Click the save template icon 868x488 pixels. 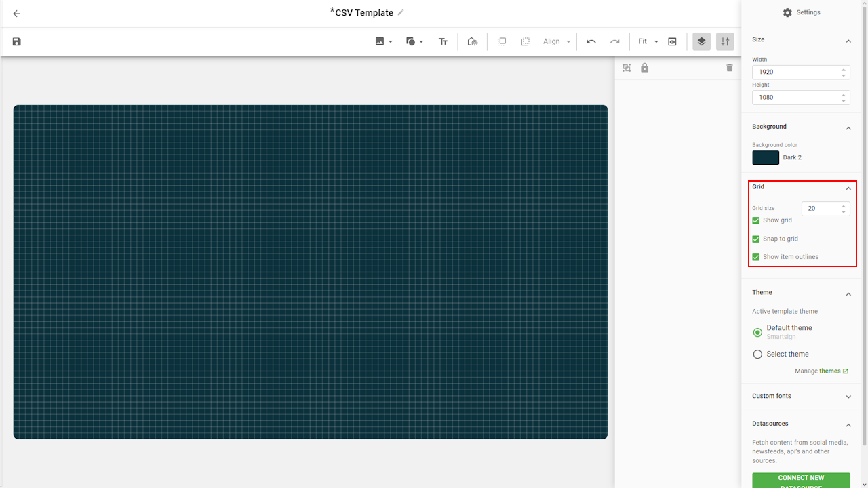click(x=17, y=42)
